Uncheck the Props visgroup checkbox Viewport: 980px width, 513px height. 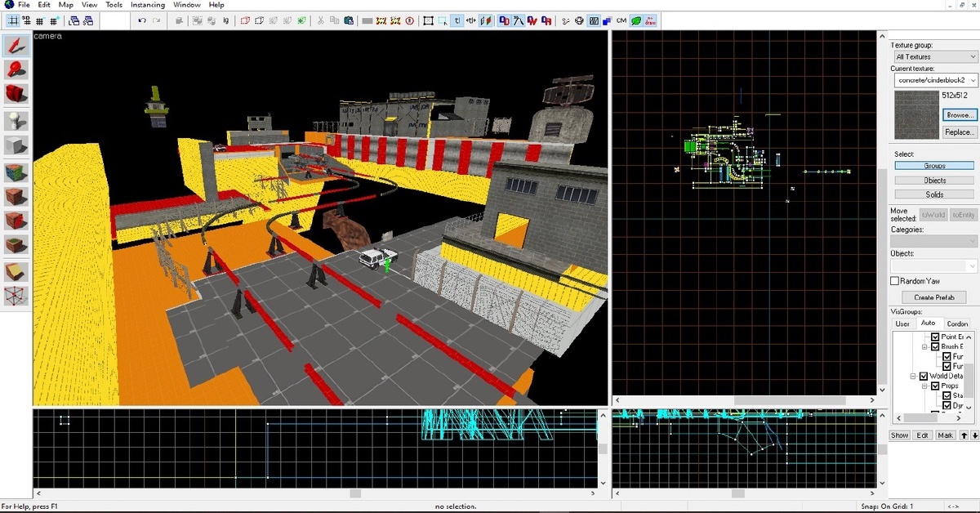(935, 386)
